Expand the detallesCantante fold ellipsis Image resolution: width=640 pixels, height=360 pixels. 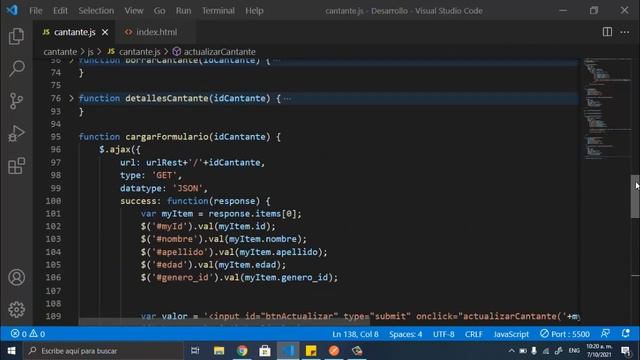click(287, 98)
